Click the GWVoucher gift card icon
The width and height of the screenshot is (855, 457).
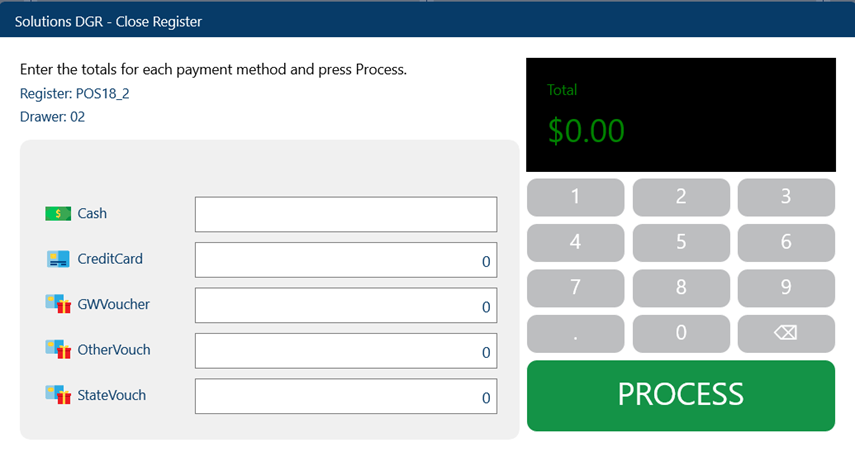pos(58,304)
